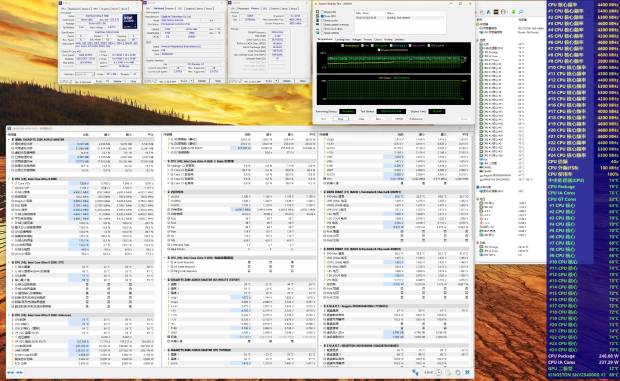Image resolution: width=620 pixels, height=381 pixels.
Task: Click the clock icon in HWiNFO bottom bar
Action: (x=439, y=372)
